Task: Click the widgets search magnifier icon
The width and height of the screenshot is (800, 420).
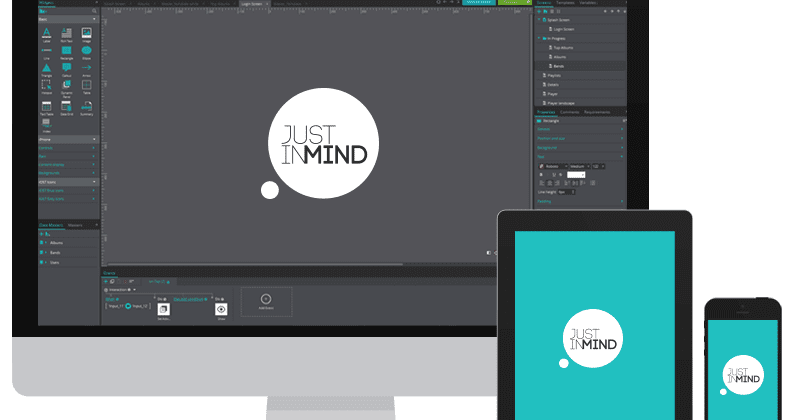Action: (94, 11)
